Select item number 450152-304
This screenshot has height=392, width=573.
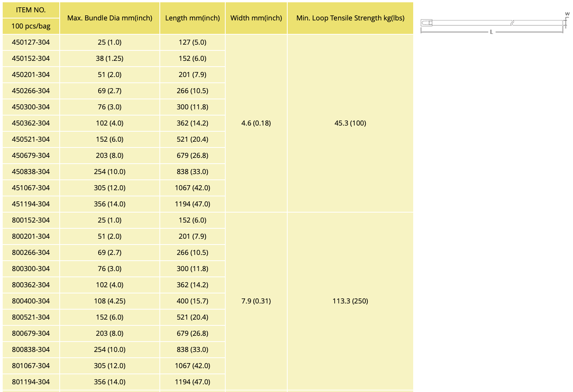[x=31, y=59]
